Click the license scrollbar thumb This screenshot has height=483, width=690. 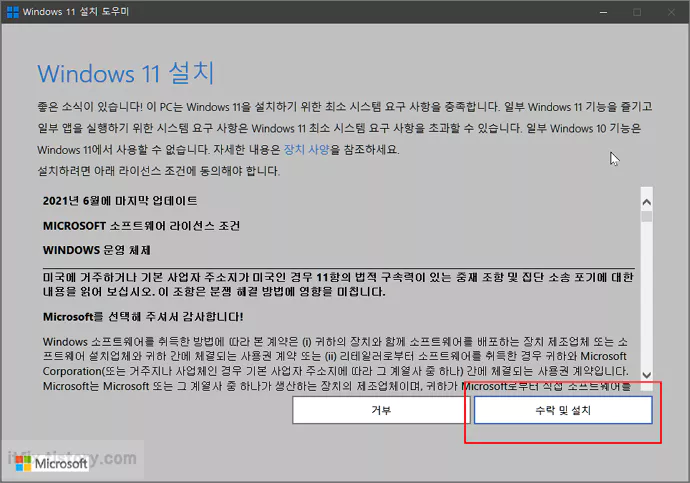pyautogui.click(x=646, y=216)
